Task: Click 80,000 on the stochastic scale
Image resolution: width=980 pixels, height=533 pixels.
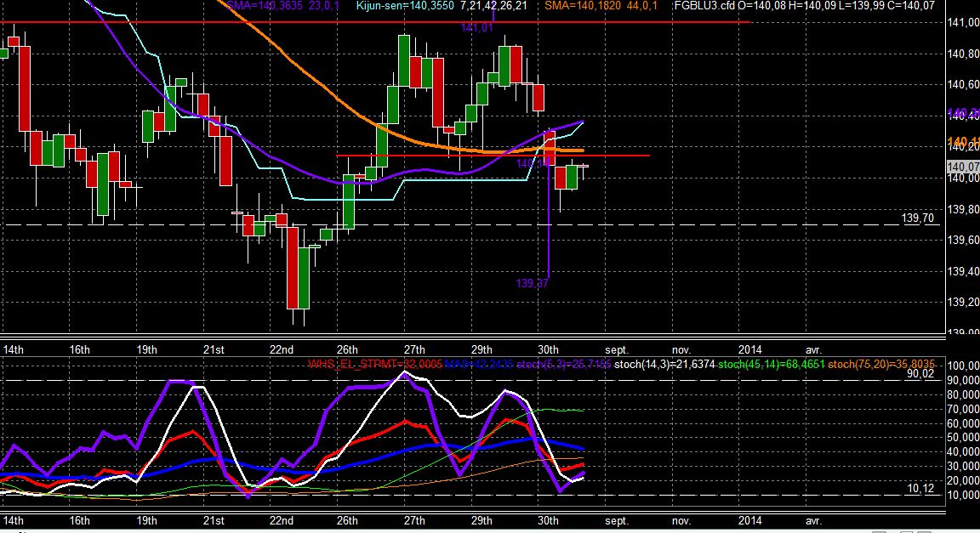Action: [x=963, y=394]
